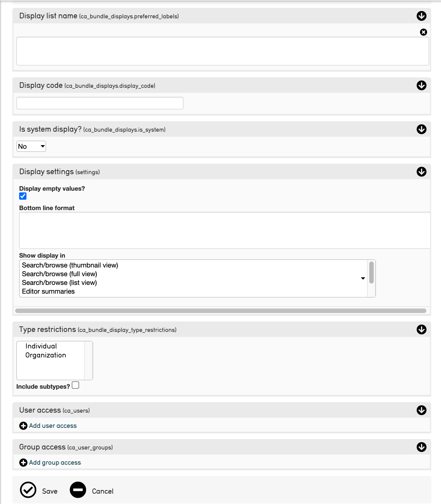The height and width of the screenshot is (504, 441).
Task: Click the Display code input field
Action: pyautogui.click(x=100, y=103)
